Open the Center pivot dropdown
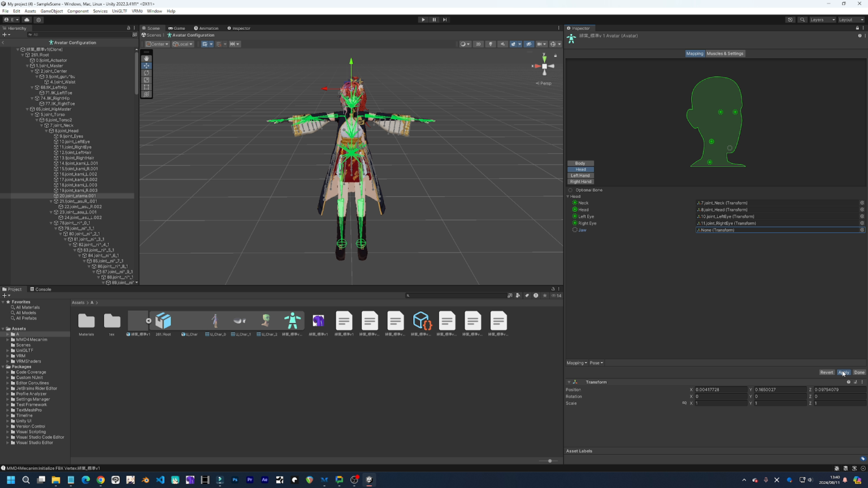Viewport: 868px width, 488px height. pyautogui.click(x=157, y=43)
